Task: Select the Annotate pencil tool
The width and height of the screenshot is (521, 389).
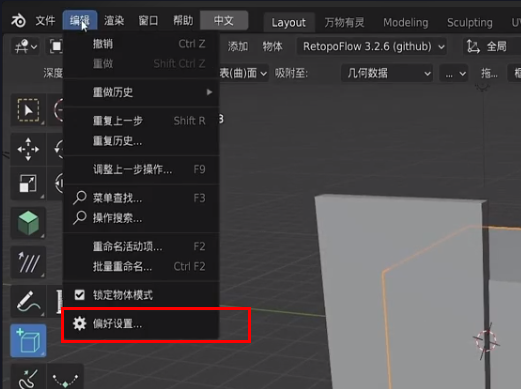Action: pyautogui.click(x=28, y=301)
